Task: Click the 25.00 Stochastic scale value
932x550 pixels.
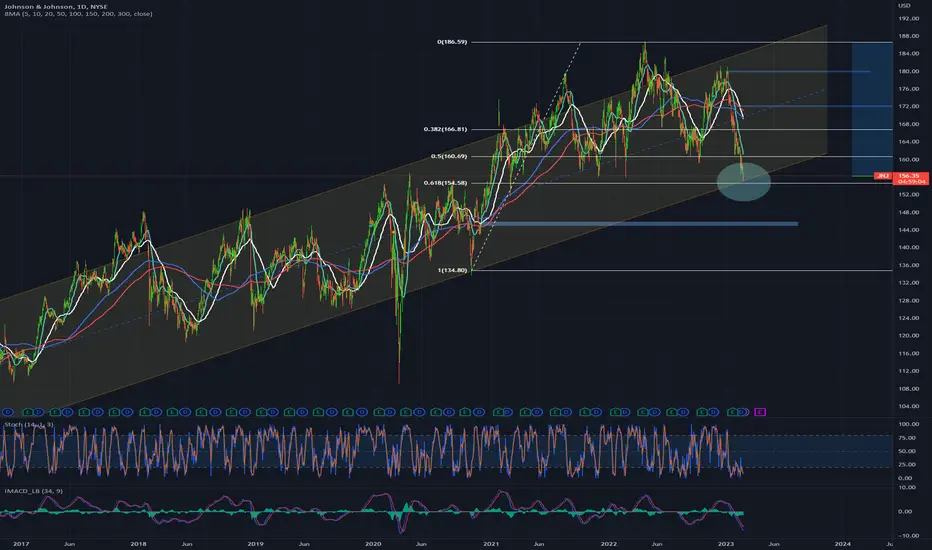Action: click(906, 464)
